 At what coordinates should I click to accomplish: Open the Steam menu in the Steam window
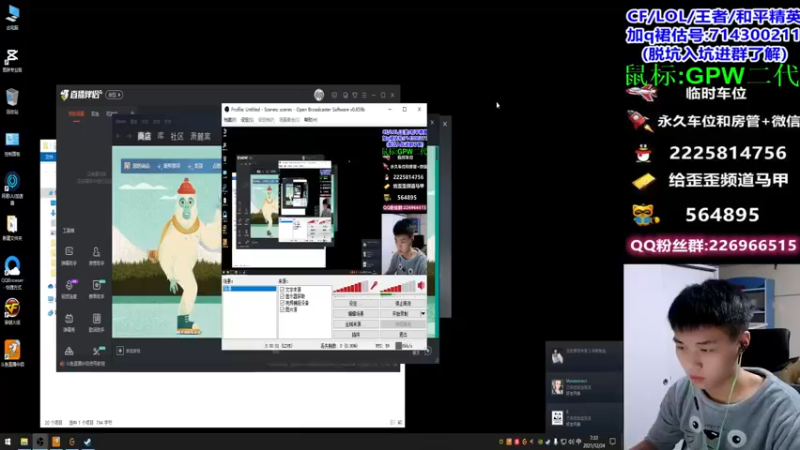120,122
